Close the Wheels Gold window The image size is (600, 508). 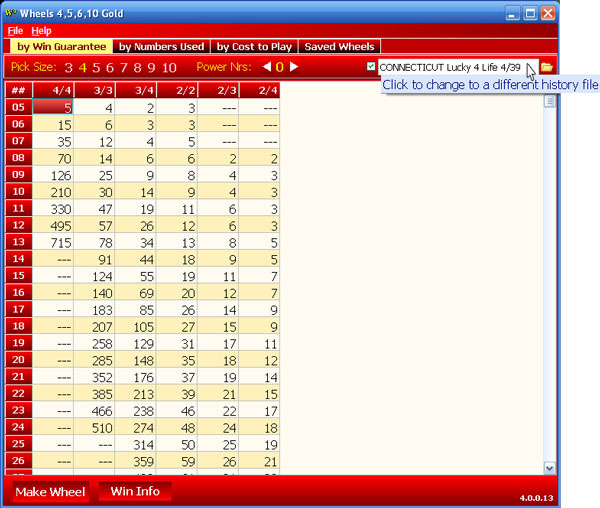[548, 13]
